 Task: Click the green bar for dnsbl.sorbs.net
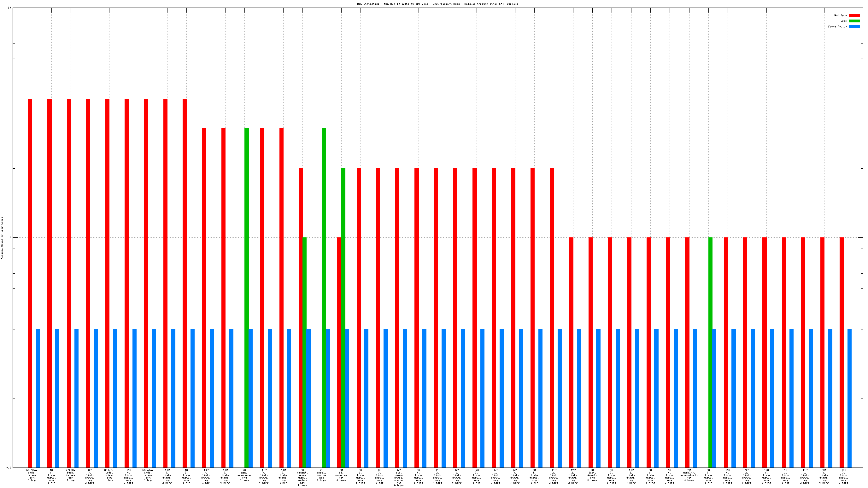(x=324, y=296)
